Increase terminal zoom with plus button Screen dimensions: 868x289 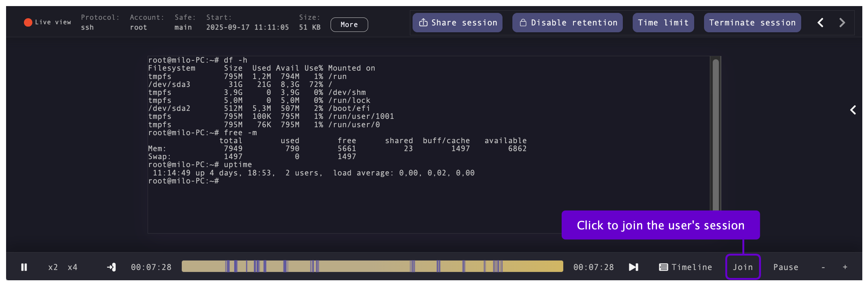click(845, 267)
